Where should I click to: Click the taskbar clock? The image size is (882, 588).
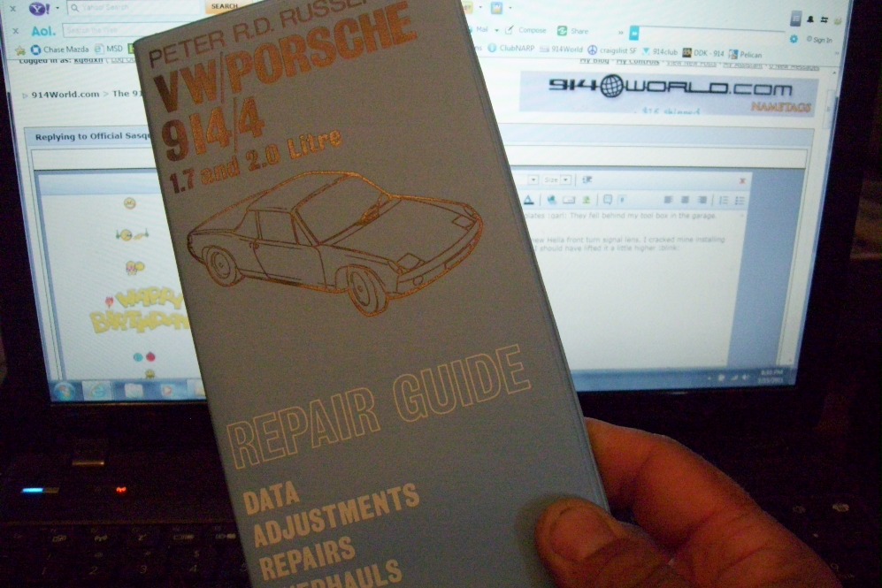click(770, 376)
